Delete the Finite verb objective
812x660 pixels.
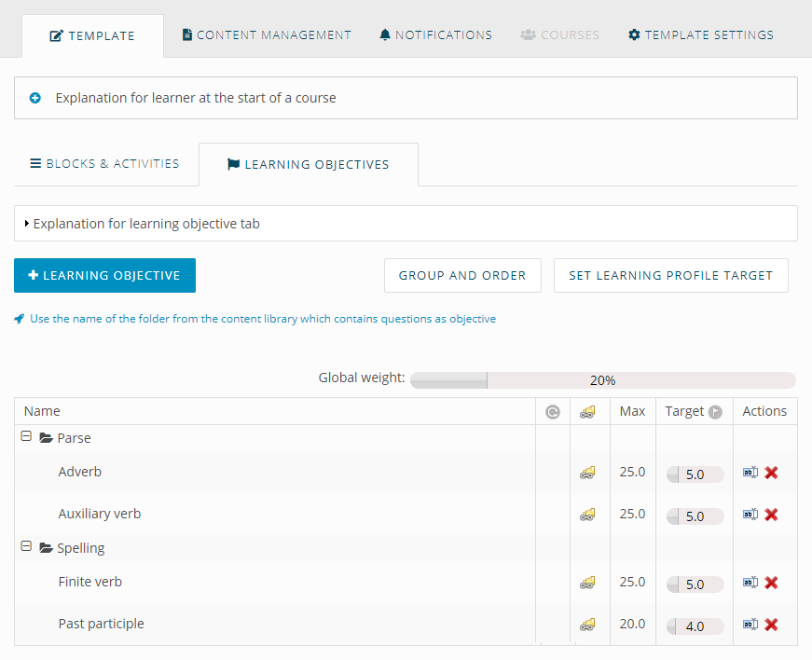[771, 583]
